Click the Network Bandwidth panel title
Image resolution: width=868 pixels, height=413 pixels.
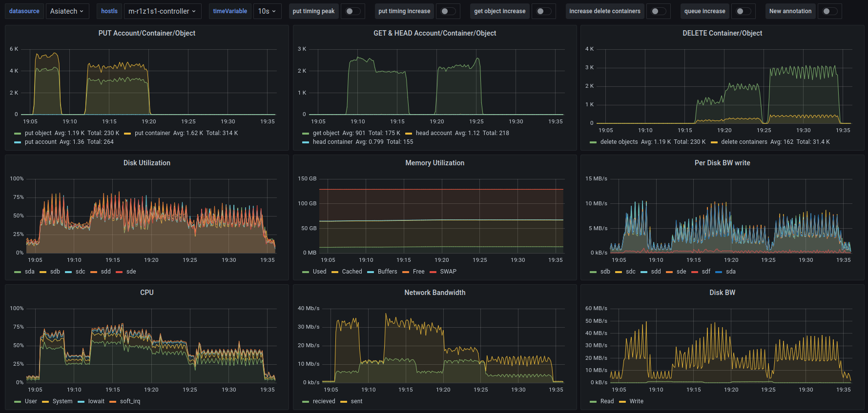click(x=434, y=293)
